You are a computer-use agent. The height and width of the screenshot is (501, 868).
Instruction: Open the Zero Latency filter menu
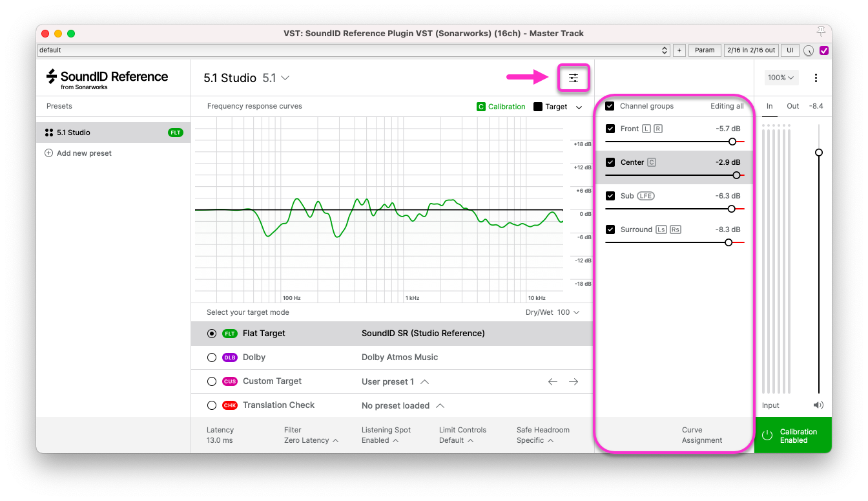[311, 440]
